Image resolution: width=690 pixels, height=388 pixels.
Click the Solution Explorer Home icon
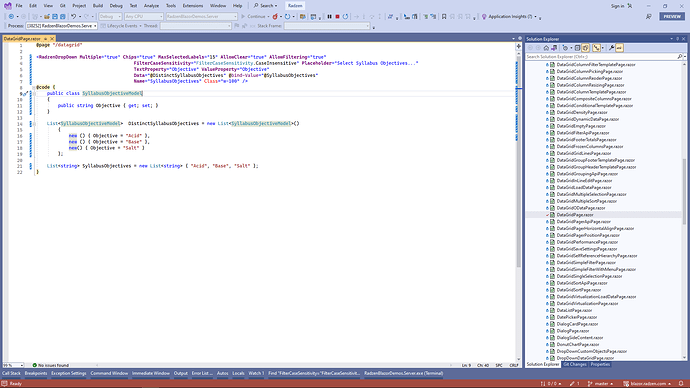pos(546,48)
